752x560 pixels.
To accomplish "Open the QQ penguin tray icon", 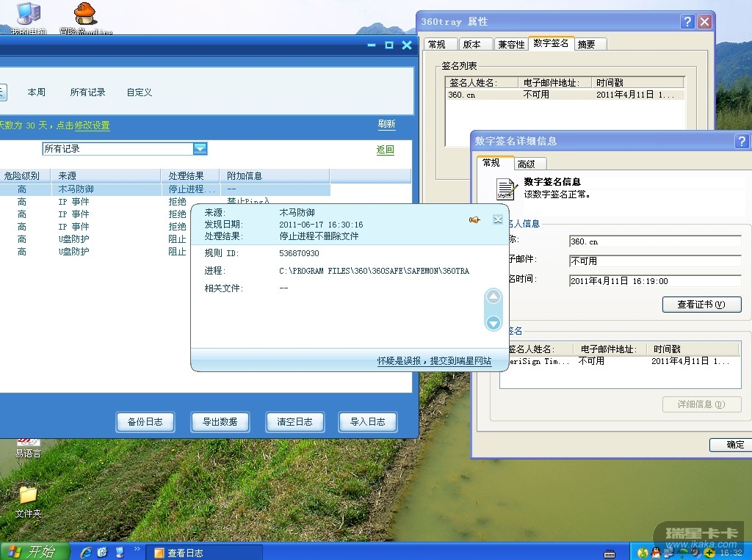I will [x=656, y=553].
